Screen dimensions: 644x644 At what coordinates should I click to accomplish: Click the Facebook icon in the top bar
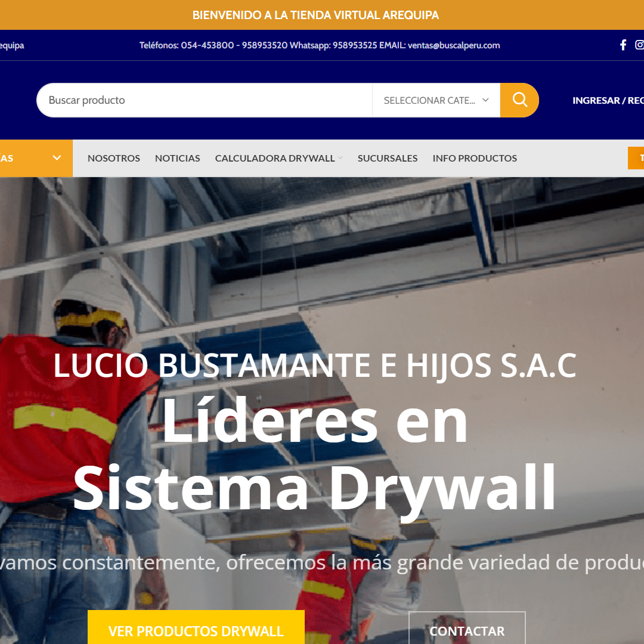point(623,45)
